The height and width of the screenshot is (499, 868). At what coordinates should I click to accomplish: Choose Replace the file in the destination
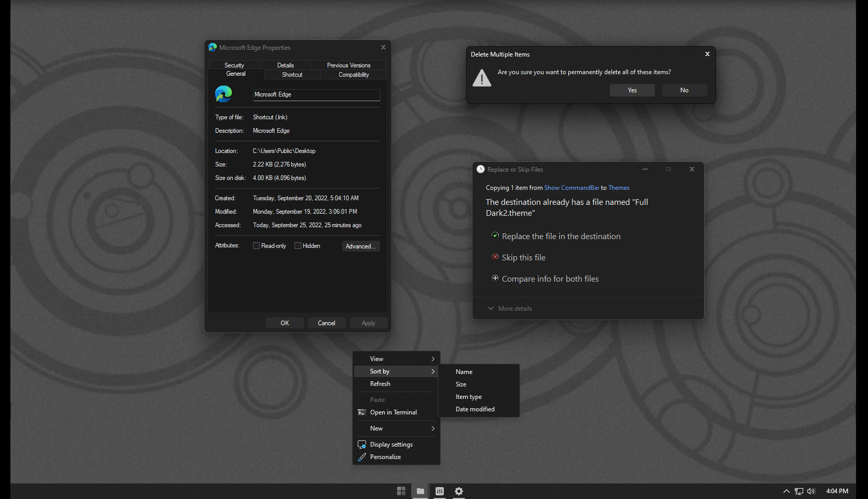pyautogui.click(x=561, y=236)
